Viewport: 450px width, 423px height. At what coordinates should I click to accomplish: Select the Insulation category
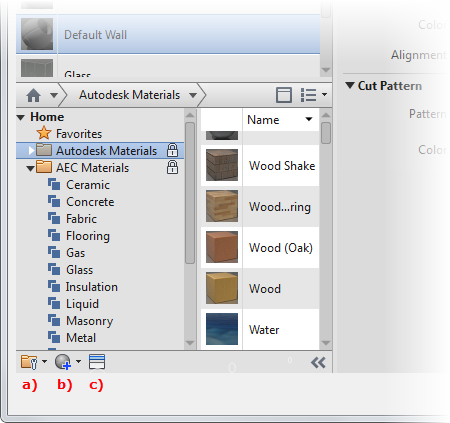click(x=91, y=287)
